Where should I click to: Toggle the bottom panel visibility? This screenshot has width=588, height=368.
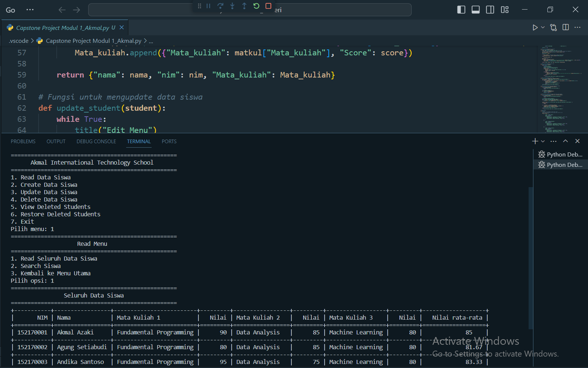[x=476, y=10]
